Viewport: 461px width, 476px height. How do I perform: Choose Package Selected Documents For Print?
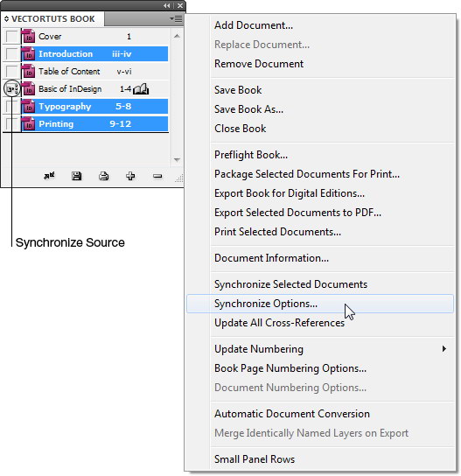coord(320,174)
